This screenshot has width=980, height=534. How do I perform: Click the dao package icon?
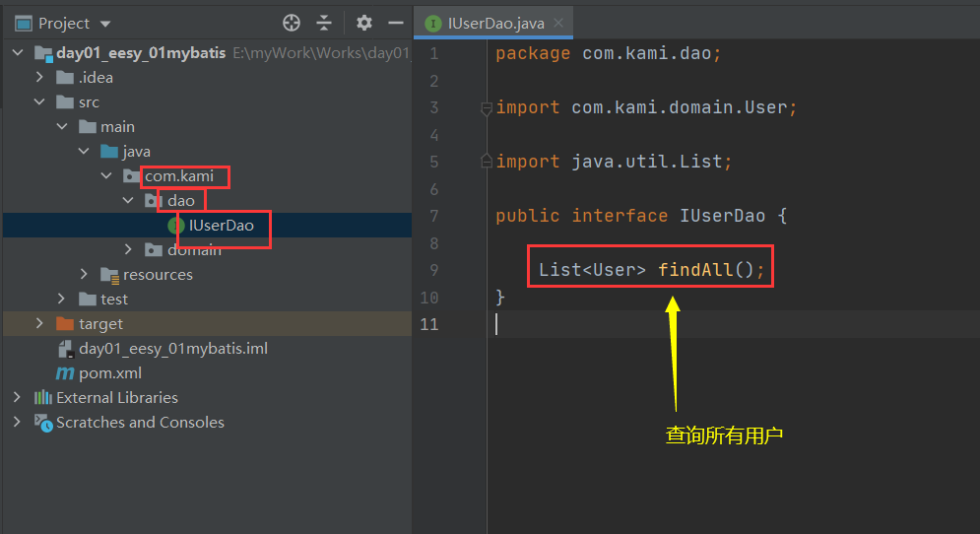point(154,201)
